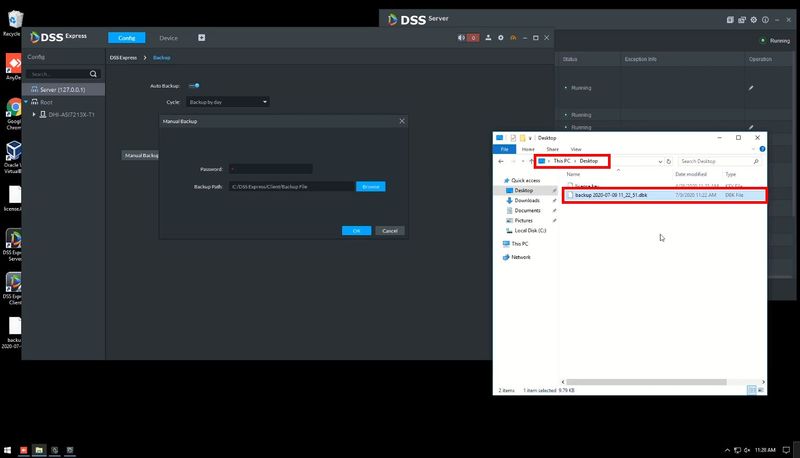The width and height of the screenshot is (800, 458).
Task: Open the Home ribbon tab
Action: 528,149
